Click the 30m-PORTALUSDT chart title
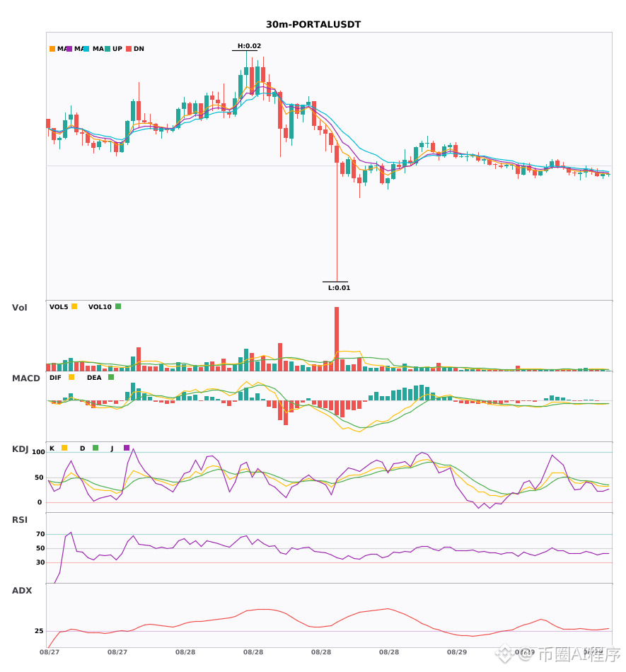The width and height of the screenshot is (626, 672). [x=313, y=25]
